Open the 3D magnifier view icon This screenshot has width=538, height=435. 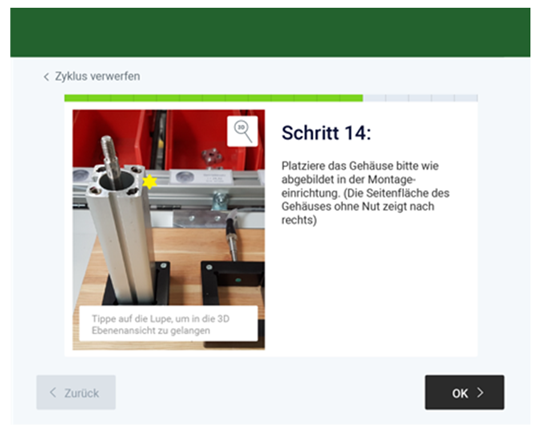tap(242, 131)
